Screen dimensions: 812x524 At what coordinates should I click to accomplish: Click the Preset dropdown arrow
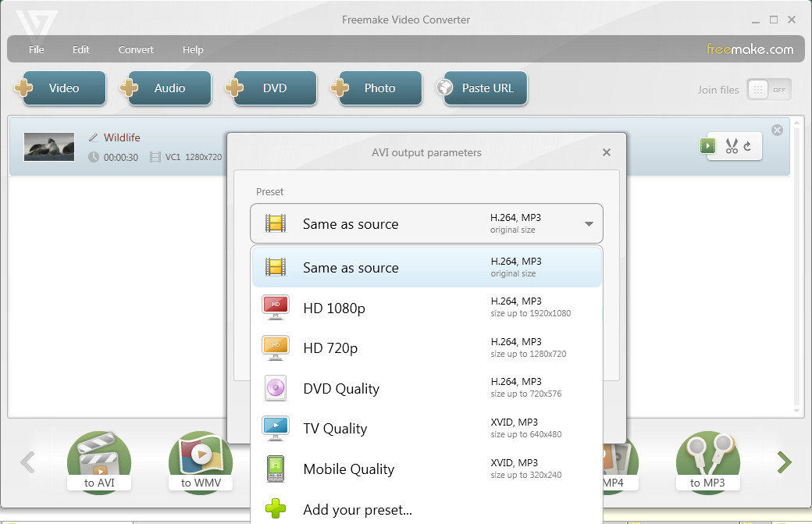(x=589, y=223)
